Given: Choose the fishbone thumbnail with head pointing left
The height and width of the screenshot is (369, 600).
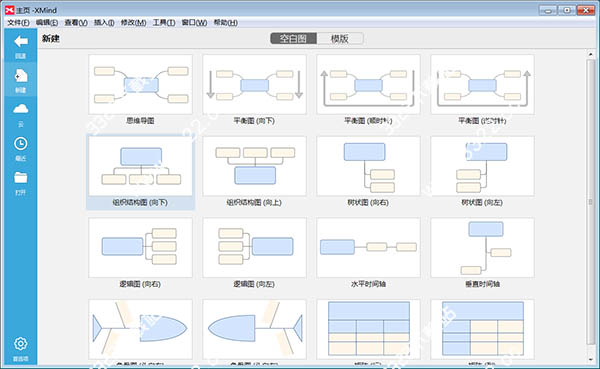Looking at the screenshot, I should (254, 329).
